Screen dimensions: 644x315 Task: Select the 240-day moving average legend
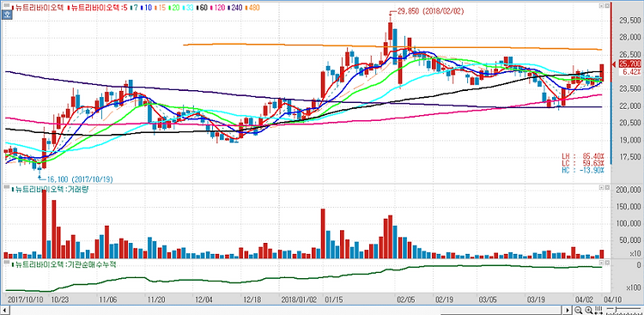(x=234, y=8)
